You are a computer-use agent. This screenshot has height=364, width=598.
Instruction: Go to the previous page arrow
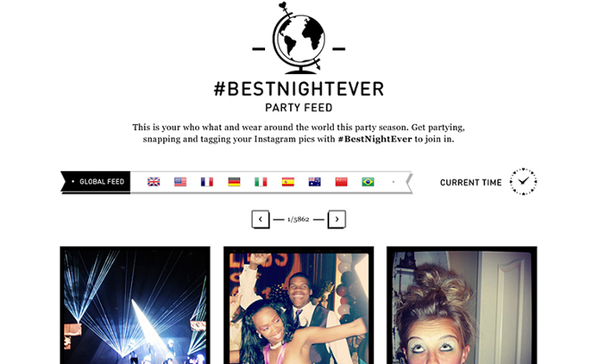[261, 219]
